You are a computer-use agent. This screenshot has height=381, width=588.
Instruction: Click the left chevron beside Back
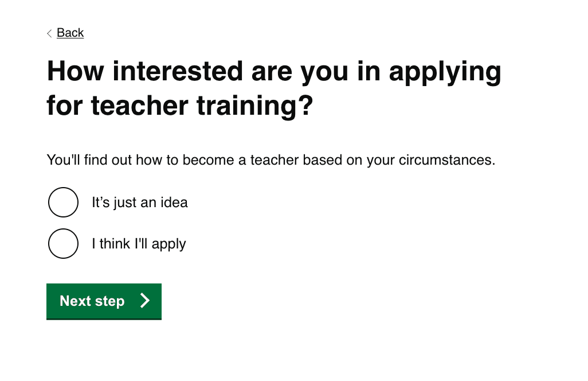49,33
